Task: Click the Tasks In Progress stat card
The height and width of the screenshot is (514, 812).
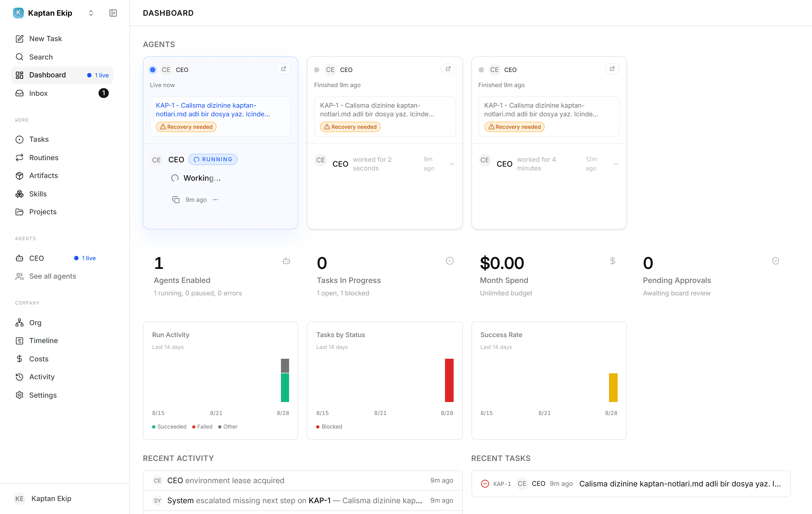Action: coord(385,276)
